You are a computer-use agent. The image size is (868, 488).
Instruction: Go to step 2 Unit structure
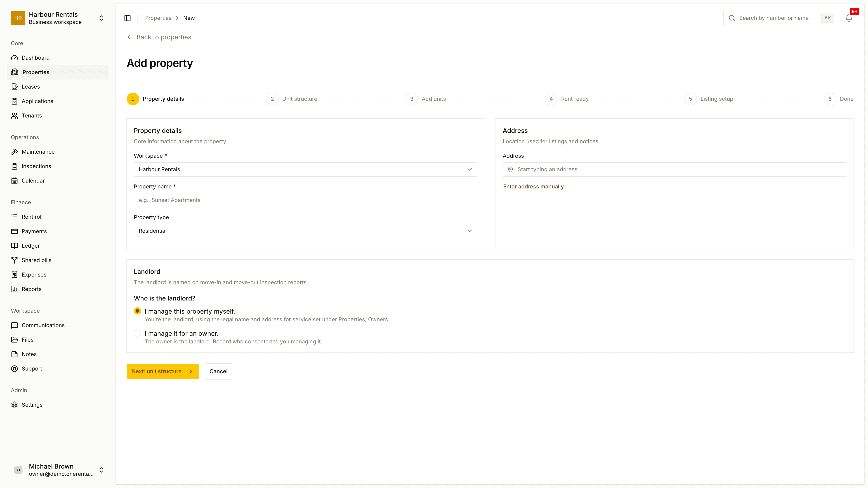pos(291,99)
